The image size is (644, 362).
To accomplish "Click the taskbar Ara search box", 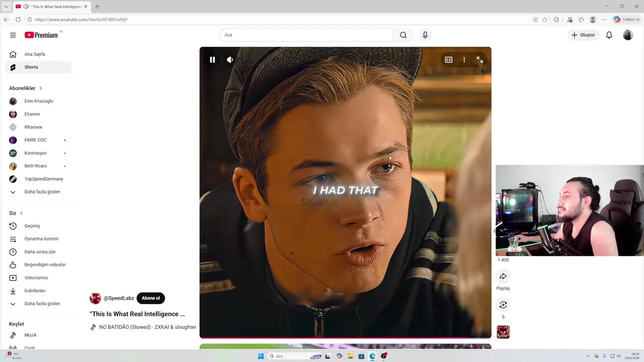I will point(295,356).
